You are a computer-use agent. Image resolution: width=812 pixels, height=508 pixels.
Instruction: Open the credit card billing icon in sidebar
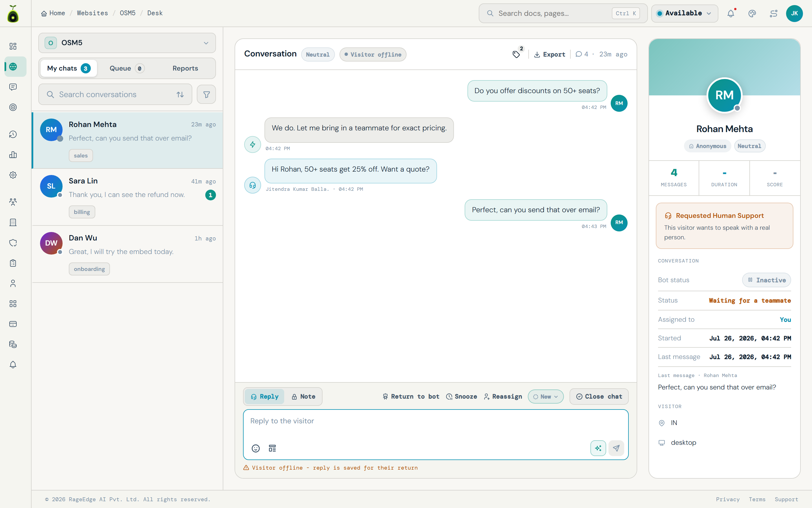[x=13, y=324]
